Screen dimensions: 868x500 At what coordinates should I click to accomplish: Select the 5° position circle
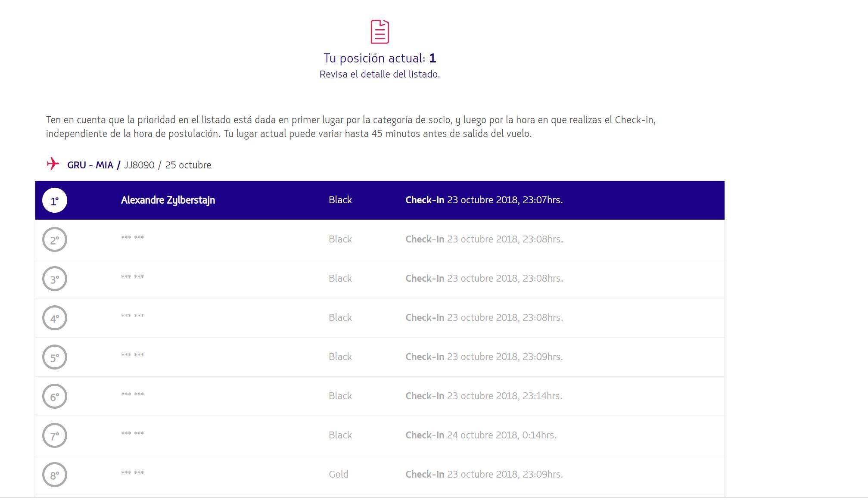click(55, 357)
